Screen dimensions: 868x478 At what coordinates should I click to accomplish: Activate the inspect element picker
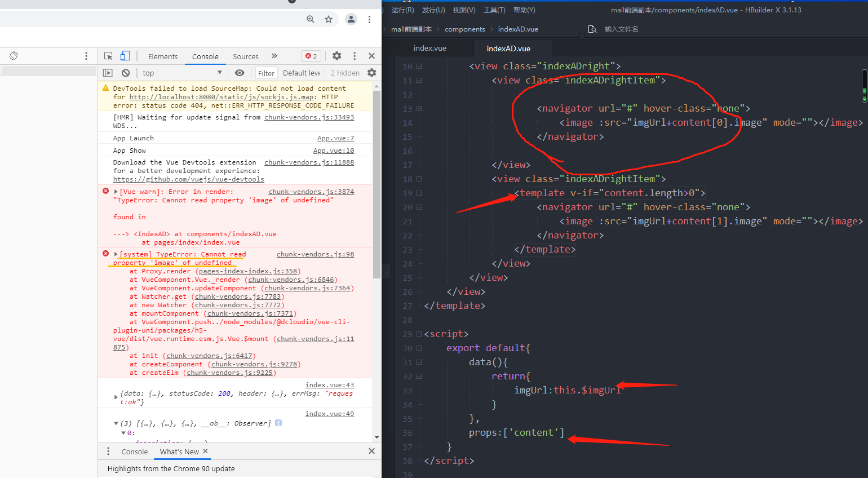pyautogui.click(x=108, y=56)
